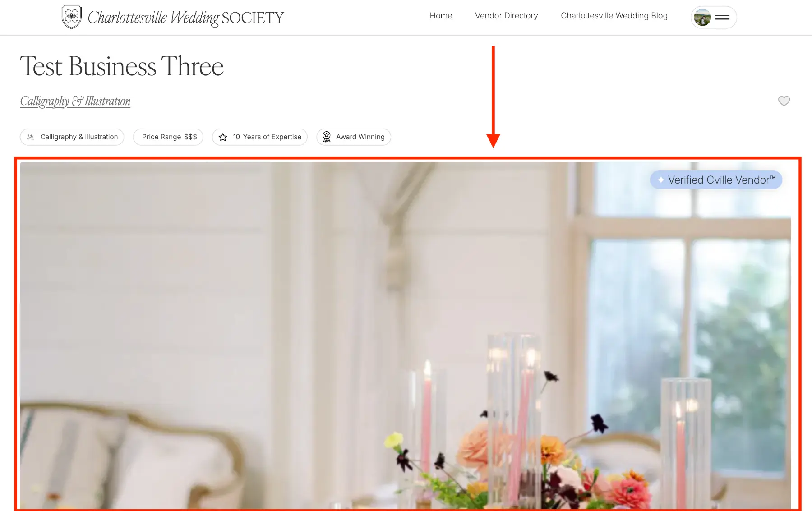Click the Charlottesville Wedding Society site title

pyautogui.click(x=185, y=18)
